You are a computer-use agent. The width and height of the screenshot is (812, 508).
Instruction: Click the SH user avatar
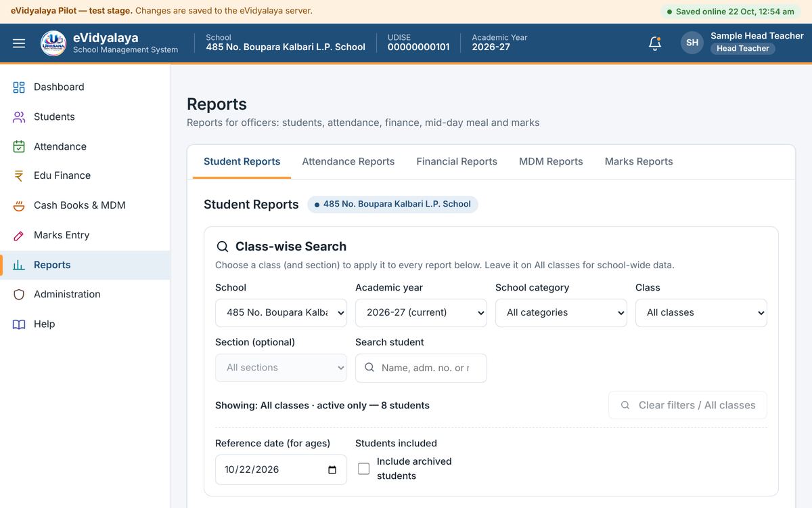point(692,43)
